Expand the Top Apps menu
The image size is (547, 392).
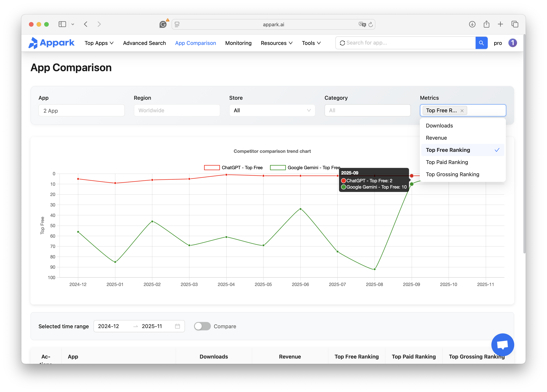(x=99, y=43)
